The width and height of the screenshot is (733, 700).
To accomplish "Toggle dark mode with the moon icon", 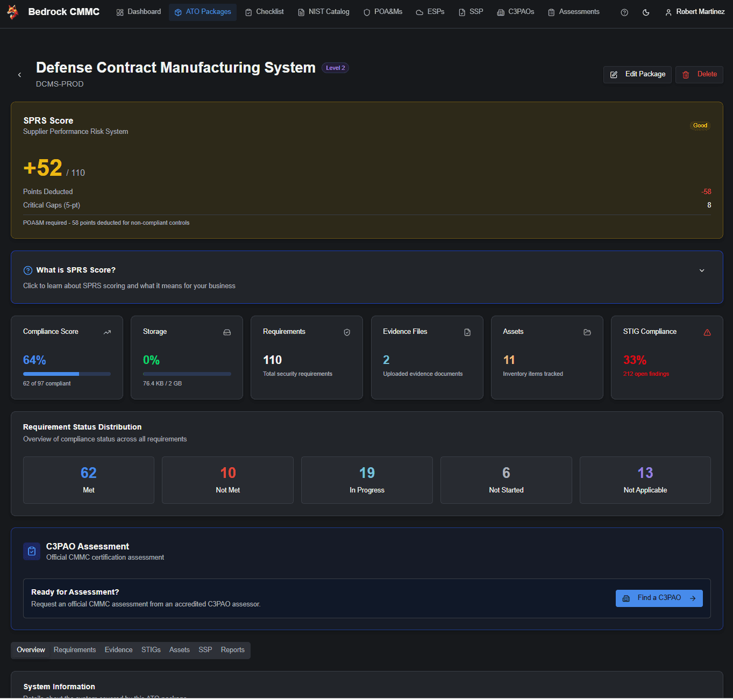I will point(646,11).
